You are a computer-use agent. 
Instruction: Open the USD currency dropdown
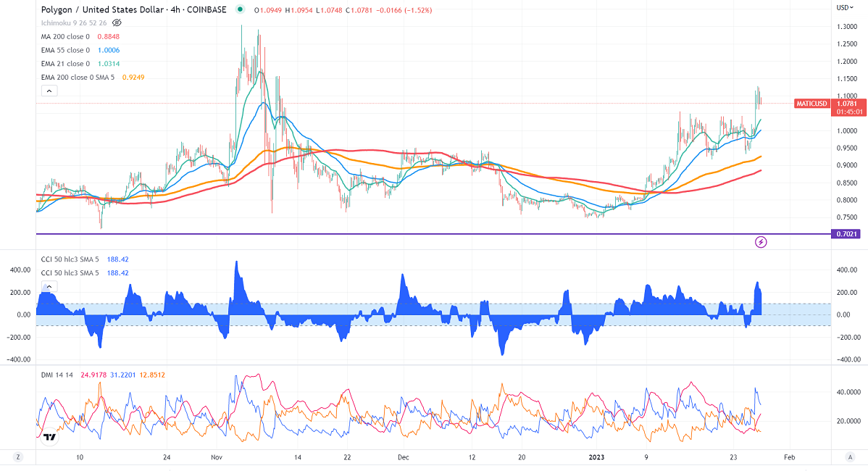[844, 8]
